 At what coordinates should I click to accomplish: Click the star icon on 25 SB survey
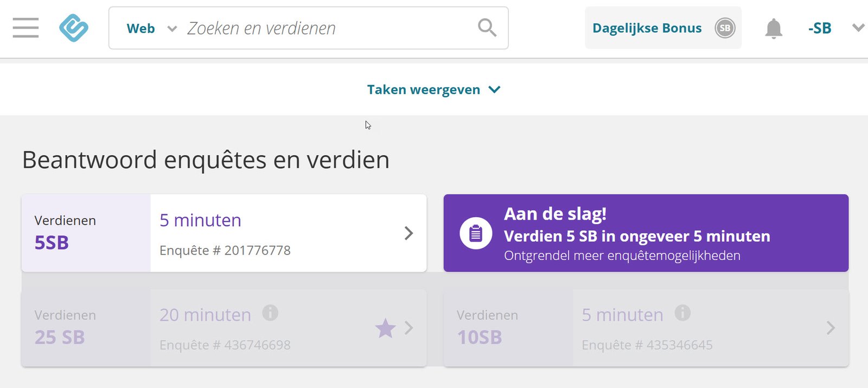coord(385,328)
